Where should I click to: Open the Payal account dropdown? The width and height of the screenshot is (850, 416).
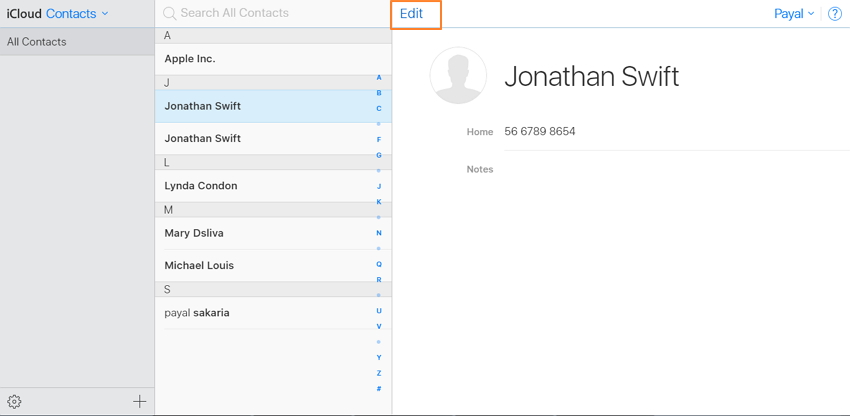click(794, 14)
